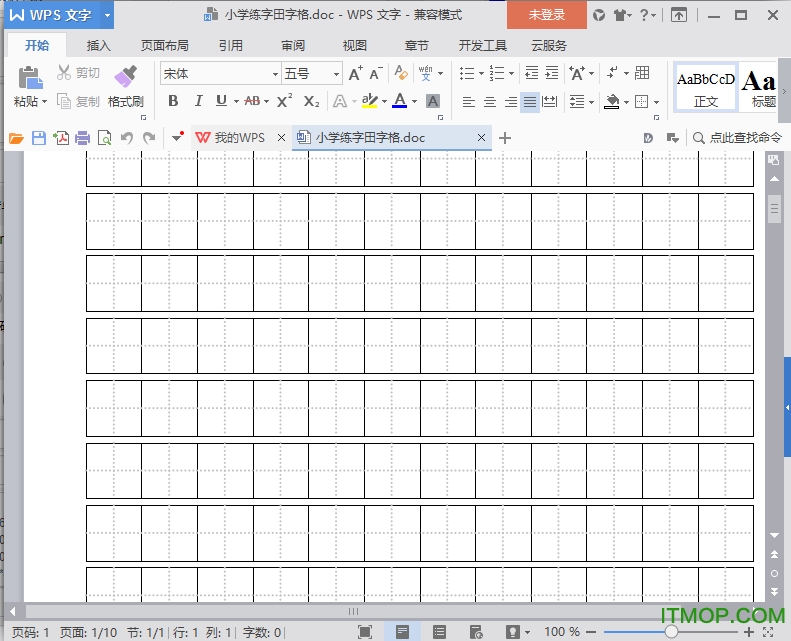This screenshot has height=641, width=791.
Task: Toggle Underline formatting
Action: pyautogui.click(x=221, y=101)
